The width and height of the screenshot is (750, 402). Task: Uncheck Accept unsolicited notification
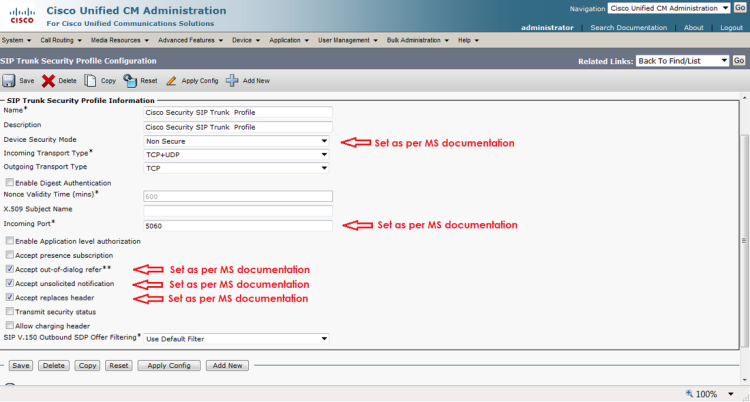(10, 283)
